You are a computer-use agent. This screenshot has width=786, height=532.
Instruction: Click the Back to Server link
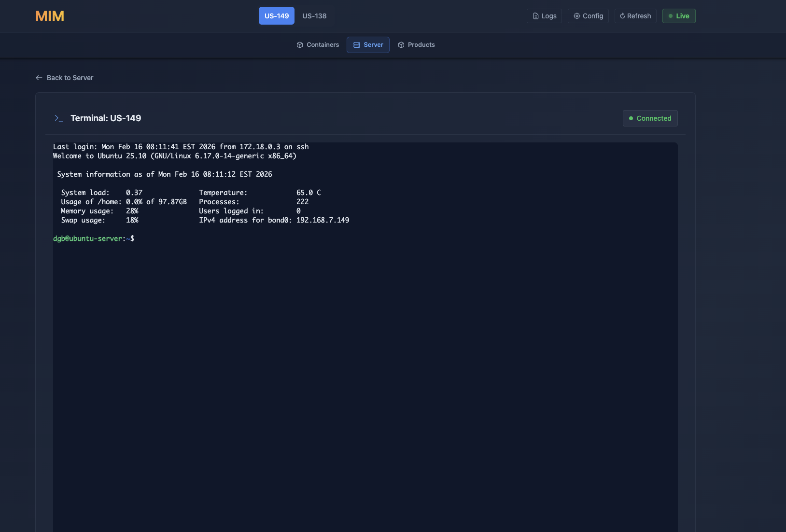[70, 77]
